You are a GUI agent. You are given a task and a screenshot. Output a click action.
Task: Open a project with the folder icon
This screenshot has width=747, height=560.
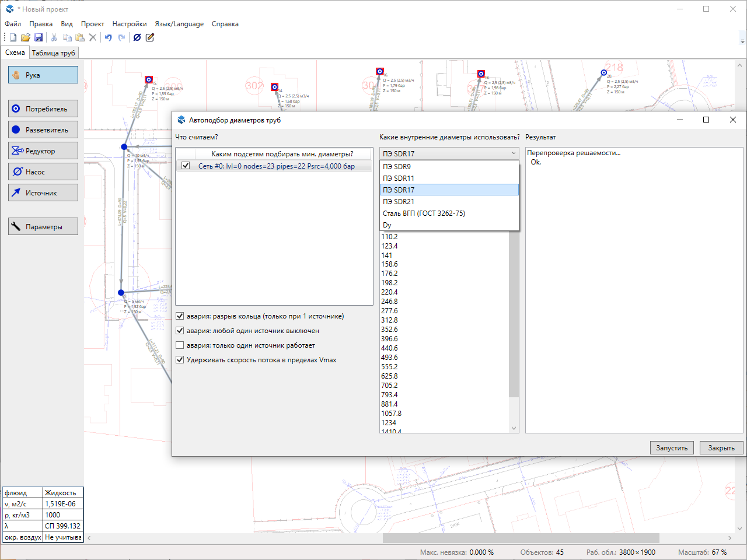click(x=26, y=37)
